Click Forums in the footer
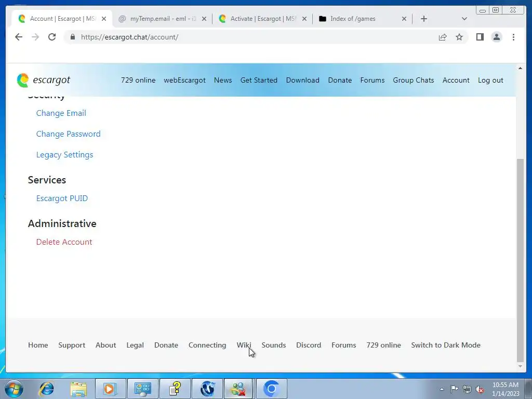The height and width of the screenshot is (399, 532). pyautogui.click(x=344, y=345)
